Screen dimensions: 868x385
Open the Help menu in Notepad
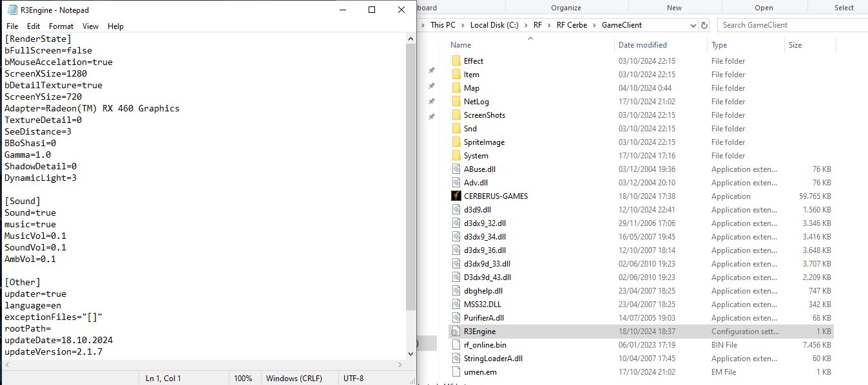pos(115,26)
